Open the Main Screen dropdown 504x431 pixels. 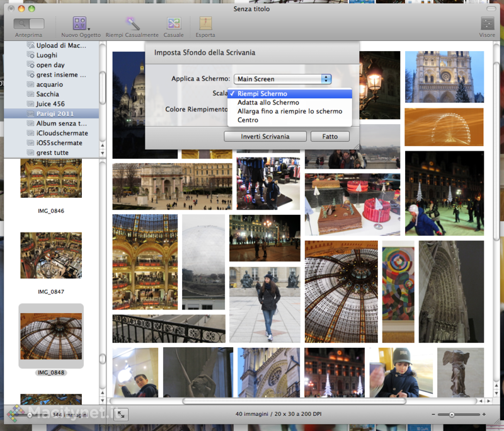click(x=282, y=79)
